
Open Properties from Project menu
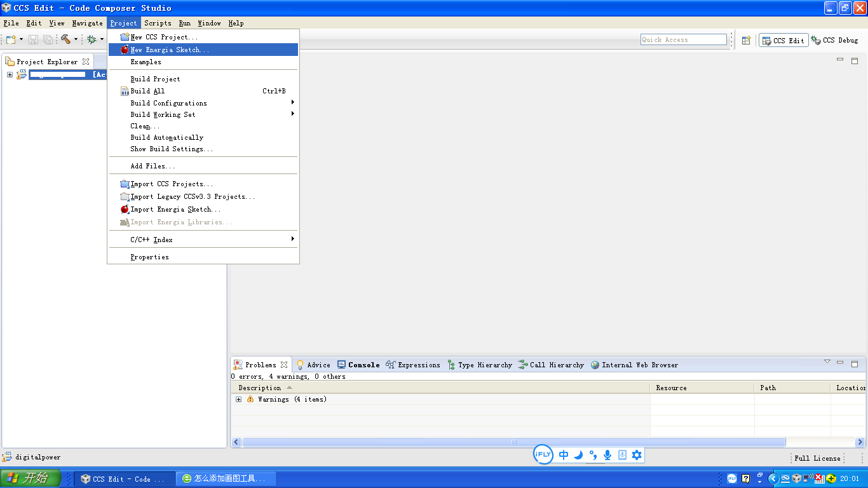tap(203, 257)
